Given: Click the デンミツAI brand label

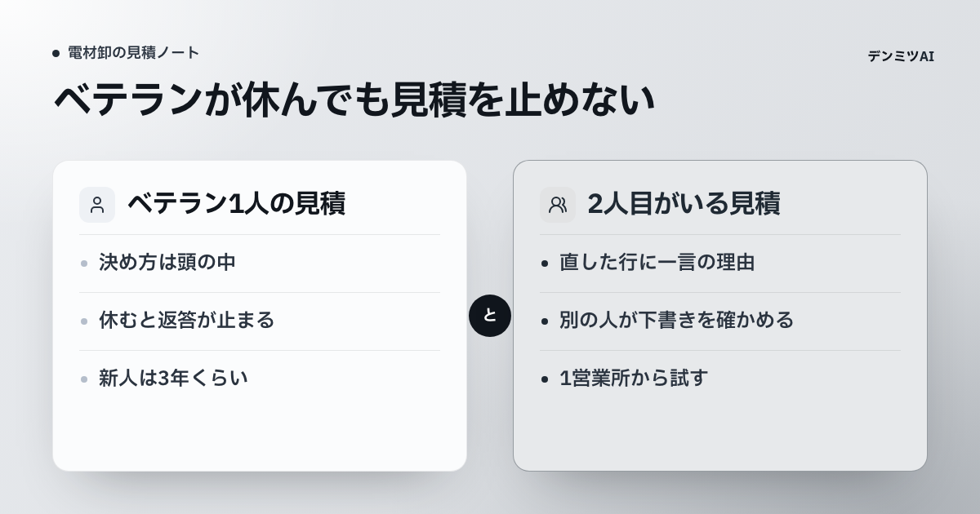Looking at the screenshot, I should point(901,56).
